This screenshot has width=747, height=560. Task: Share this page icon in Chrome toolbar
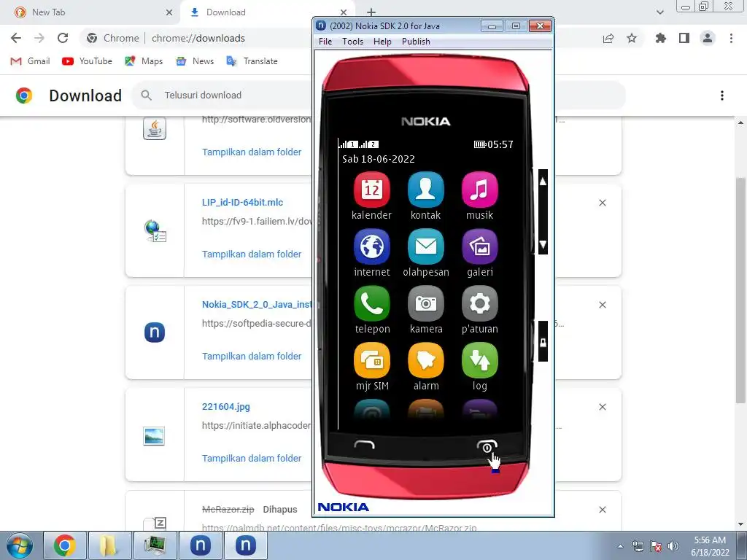pyautogui.click(x=608, y=38)
